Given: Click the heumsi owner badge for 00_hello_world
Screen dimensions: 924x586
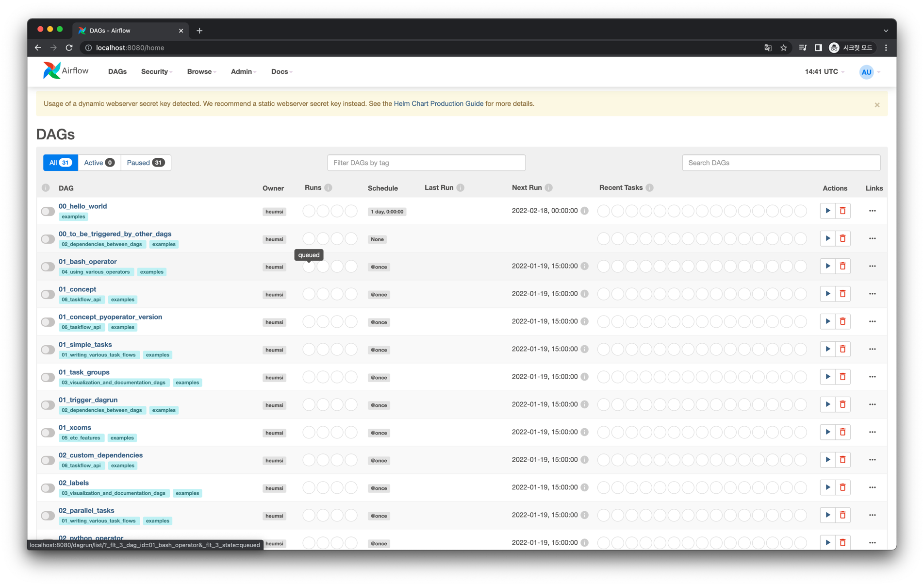Looking at the screenshot, I should click(274, 212).
